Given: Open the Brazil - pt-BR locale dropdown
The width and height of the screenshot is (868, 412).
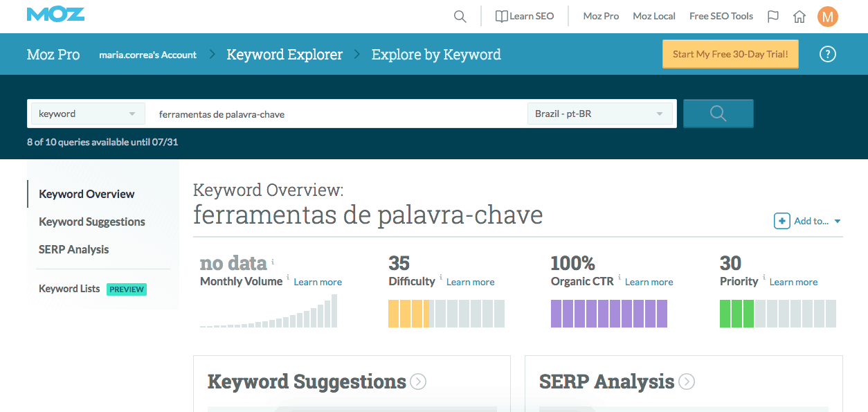Looking at the screenshot, I should pos(599,114).
